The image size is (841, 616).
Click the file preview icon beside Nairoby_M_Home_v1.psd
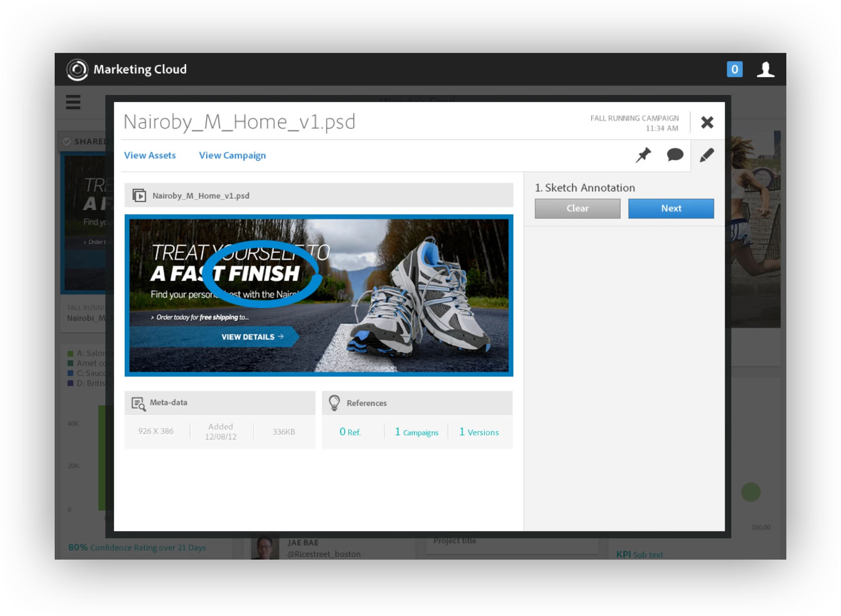139,195
